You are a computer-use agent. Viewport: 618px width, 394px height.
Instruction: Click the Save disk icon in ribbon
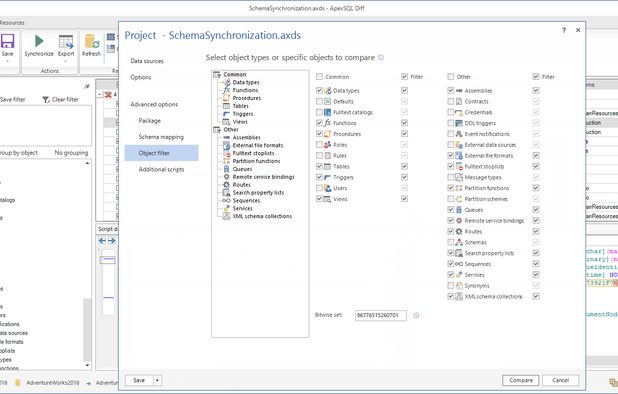click(7, 41)
